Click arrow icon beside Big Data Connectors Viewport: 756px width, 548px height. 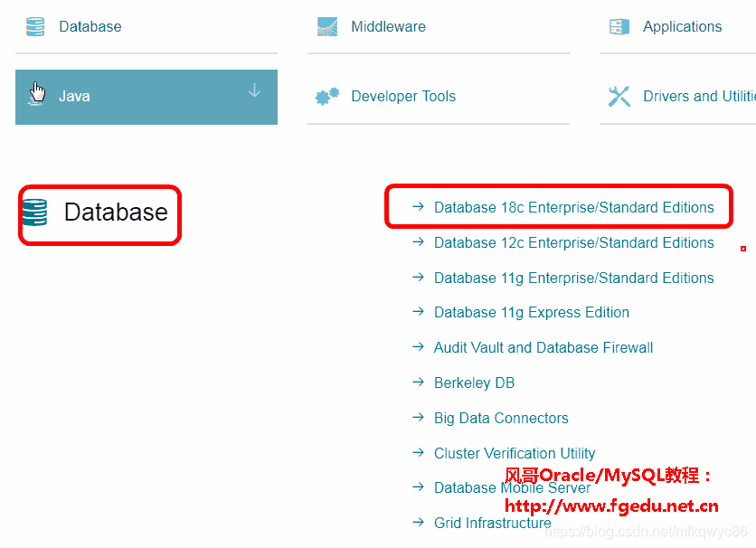click(x=418, y=417)
